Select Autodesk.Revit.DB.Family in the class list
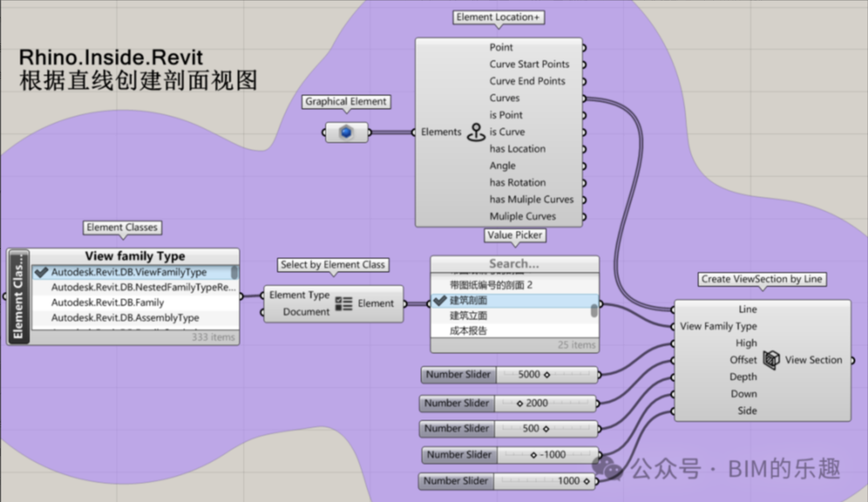 pos(108,303)
